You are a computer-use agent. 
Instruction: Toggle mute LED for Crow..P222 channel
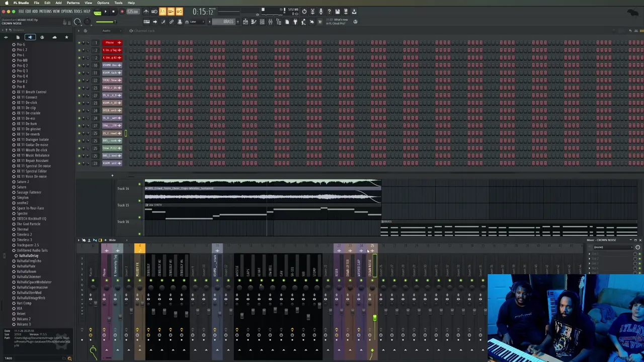(79, 148)
